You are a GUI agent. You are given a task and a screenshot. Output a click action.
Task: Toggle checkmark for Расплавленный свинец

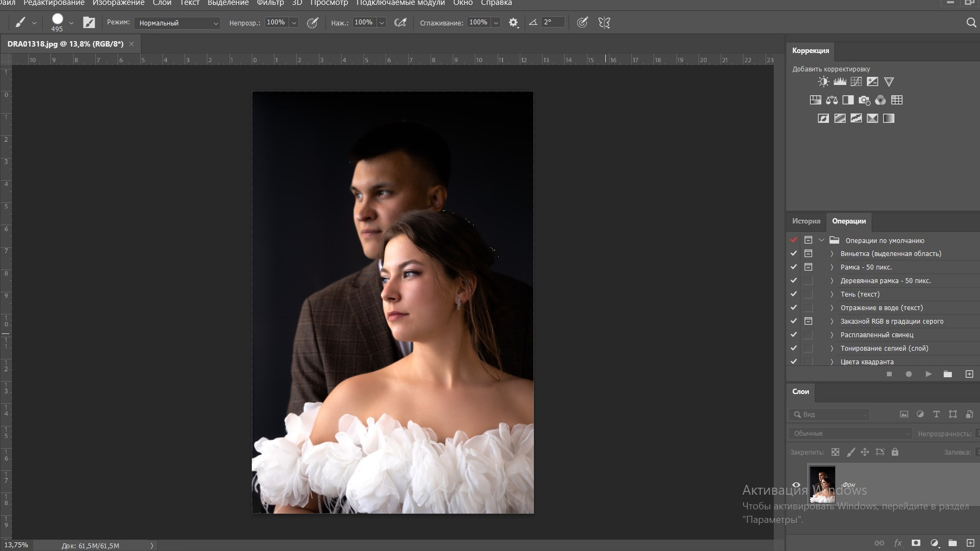coord(794,334)
